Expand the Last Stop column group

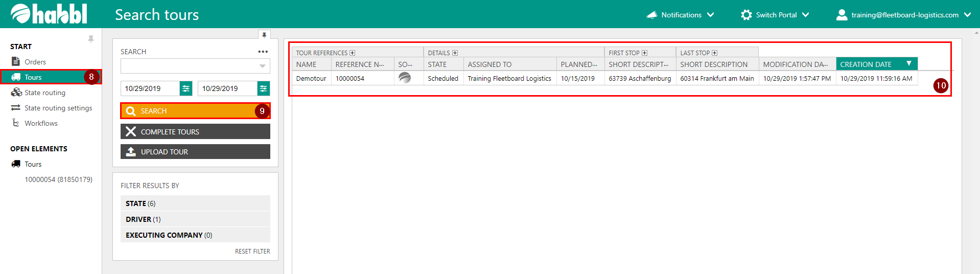[715, 53]
